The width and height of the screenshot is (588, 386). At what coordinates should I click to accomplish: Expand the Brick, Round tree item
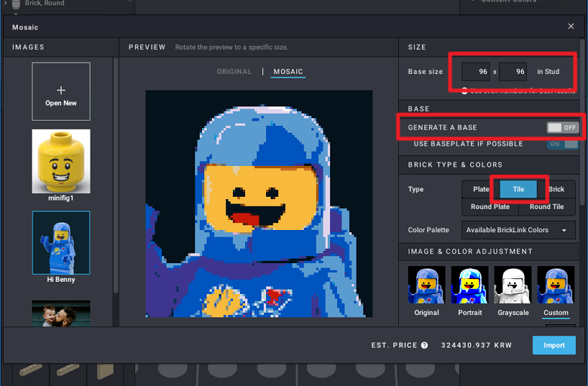point(5,2)
